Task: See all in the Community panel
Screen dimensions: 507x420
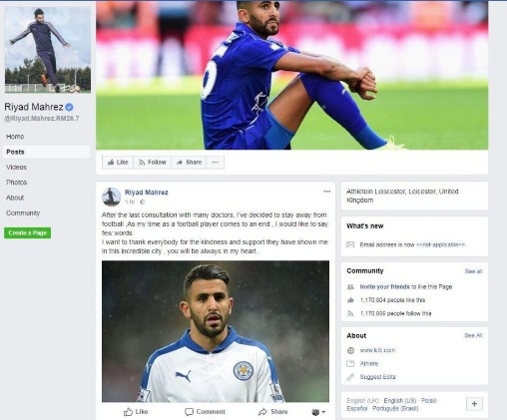Action: (473, 271)
